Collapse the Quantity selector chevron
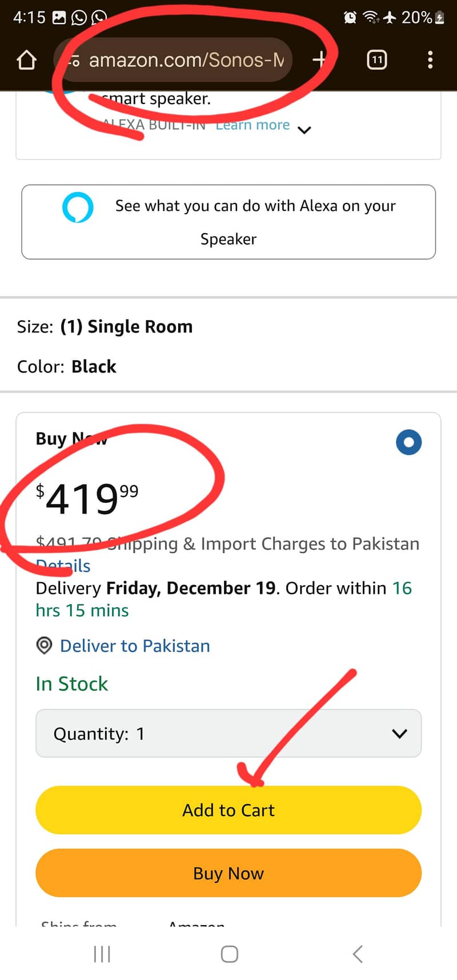The width and height of the screenshot is (457, 980). pos(399,733)
